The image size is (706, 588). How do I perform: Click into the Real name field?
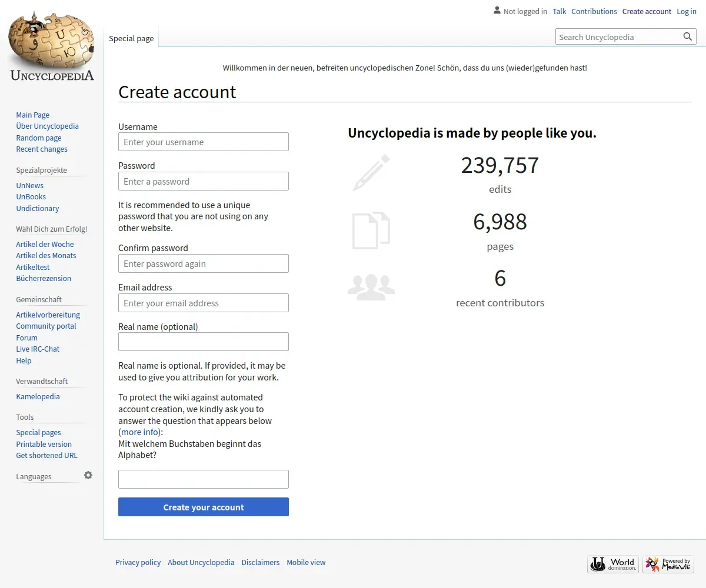pyautogui.click(x=204, y=342)
